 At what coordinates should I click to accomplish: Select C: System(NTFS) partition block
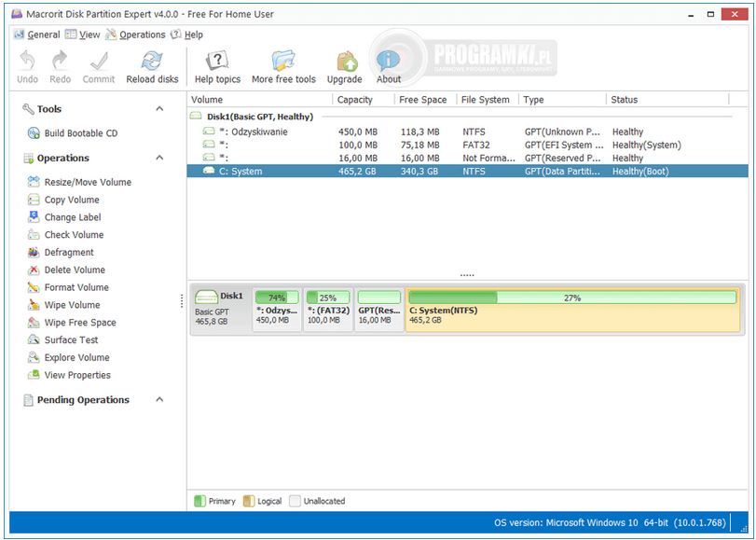pos(572,310)
